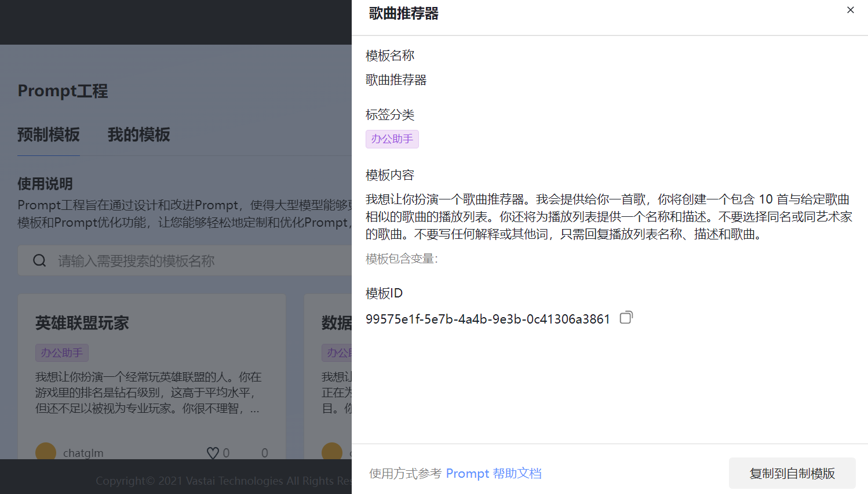The height and width of the screenshot is (494, 868).
Task: Click the 模板内容 description paragraph
Action: [x=609, y=217]
